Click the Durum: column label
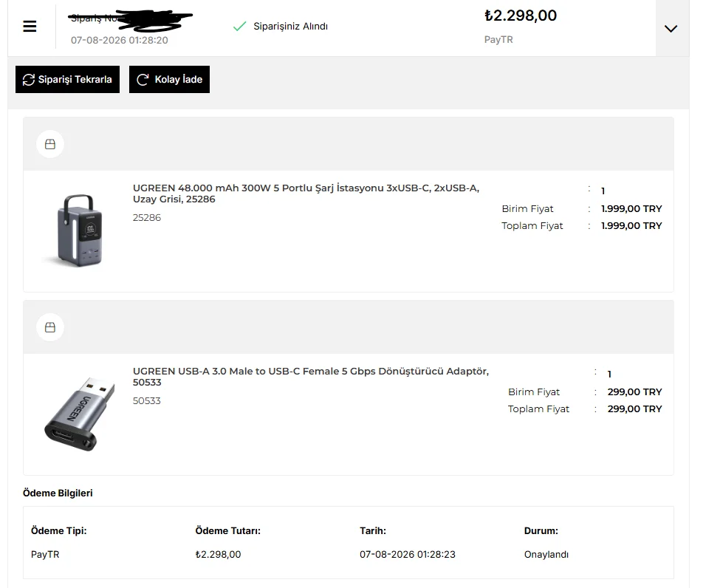 pyautogui.click(x=541, y=530)
